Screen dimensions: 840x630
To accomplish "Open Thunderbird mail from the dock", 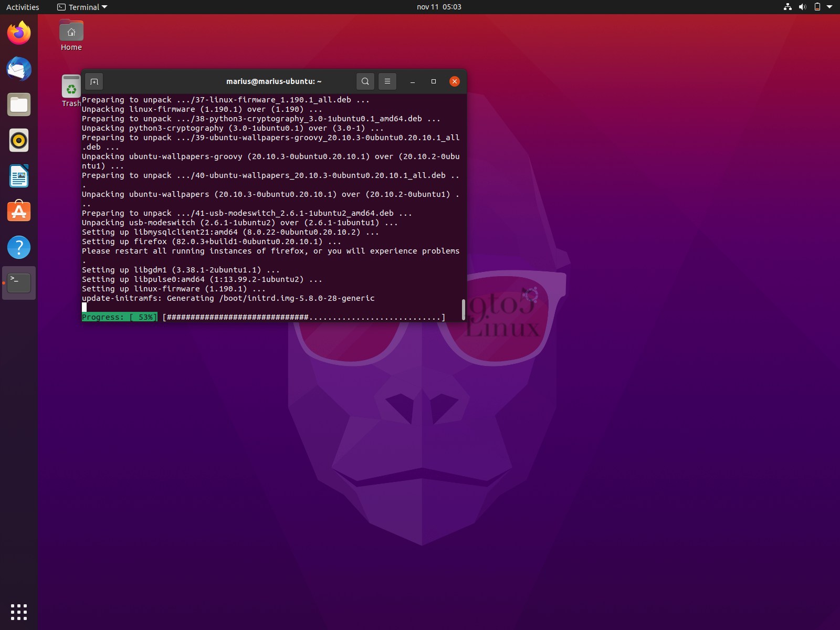I will pos(18,69).
